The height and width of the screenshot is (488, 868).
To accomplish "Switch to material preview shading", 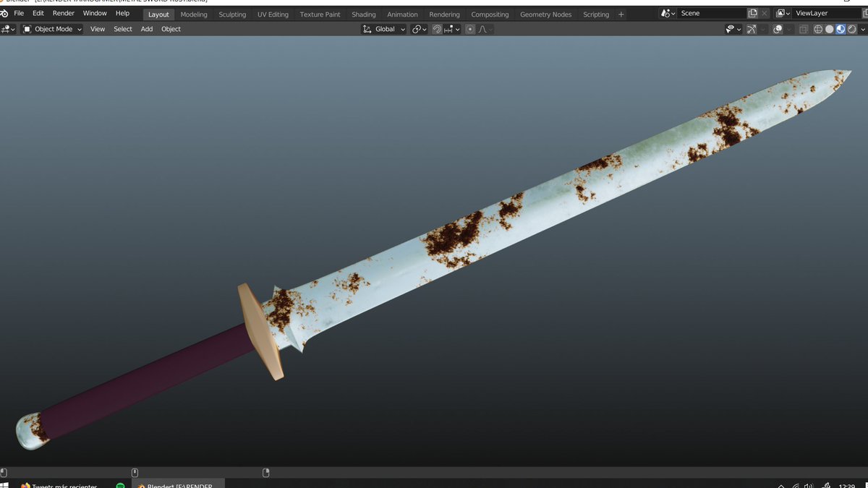I will [841, 29].
